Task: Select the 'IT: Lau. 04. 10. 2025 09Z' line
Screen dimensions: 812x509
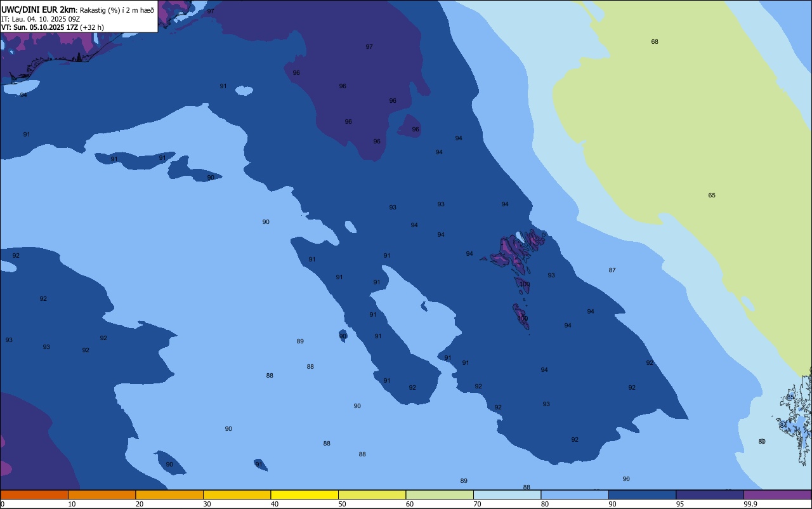Action: (x=40, y=19)
